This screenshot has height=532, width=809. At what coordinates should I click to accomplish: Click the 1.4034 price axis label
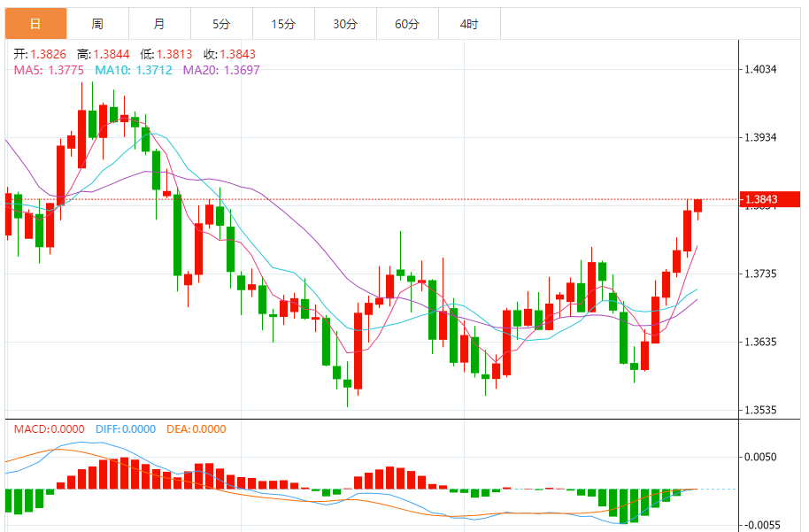(760, 69)
